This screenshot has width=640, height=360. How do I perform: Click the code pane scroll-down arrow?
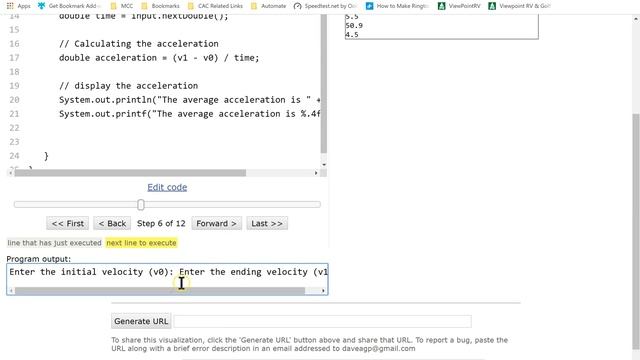point(324,164)
